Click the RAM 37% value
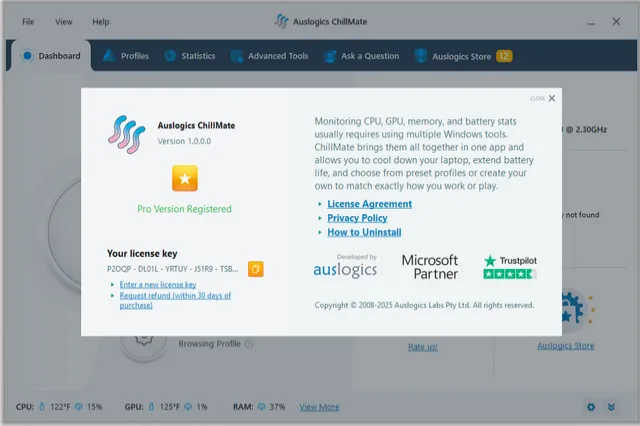Image resolution: width=640 pixels, height=426 pixels. 277,407
